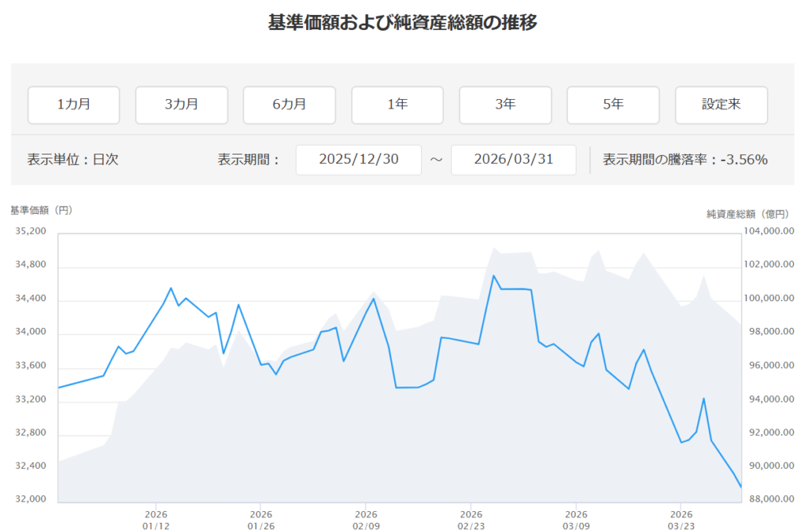Set the chart period to 3年
Viewport: 812px width, 530px height.
tap(505, 105)
